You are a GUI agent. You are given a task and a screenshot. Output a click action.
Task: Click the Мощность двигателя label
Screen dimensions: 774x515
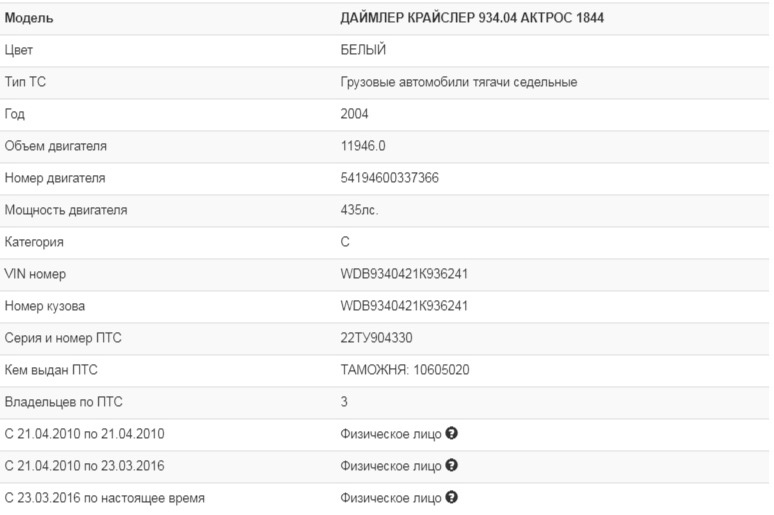[66, 210]
